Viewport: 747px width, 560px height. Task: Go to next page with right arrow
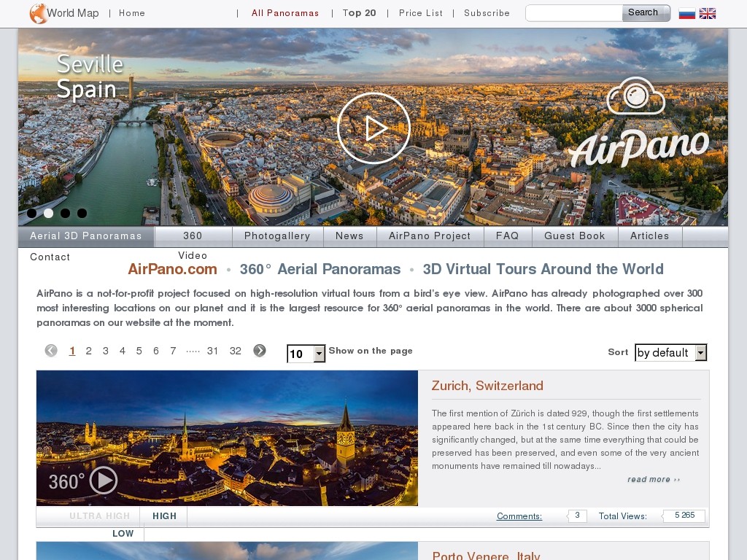point(260,351)
